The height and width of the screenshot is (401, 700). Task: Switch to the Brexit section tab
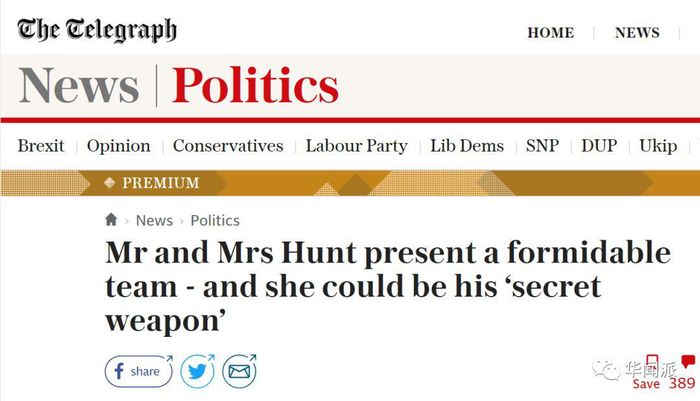[41, 146]
